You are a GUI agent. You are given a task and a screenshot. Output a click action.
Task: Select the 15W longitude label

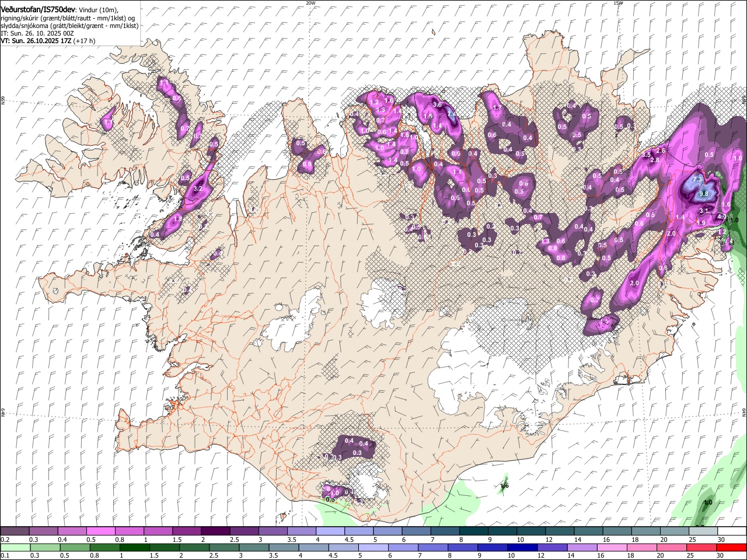coord(618,3)
